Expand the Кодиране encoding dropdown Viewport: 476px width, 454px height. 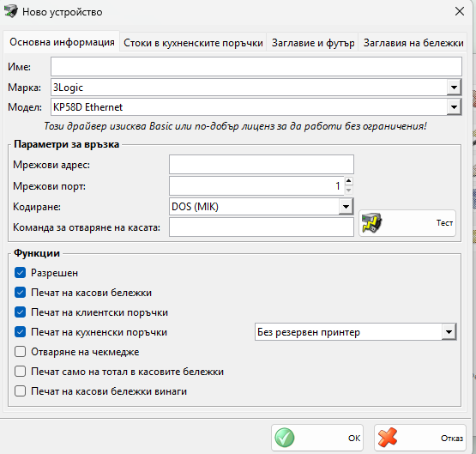(346, 207)
